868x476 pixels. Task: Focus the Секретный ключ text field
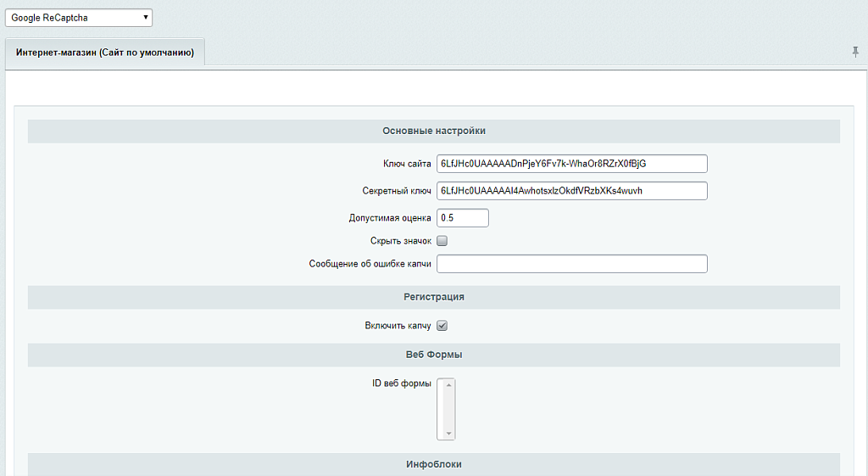point(571,191)
